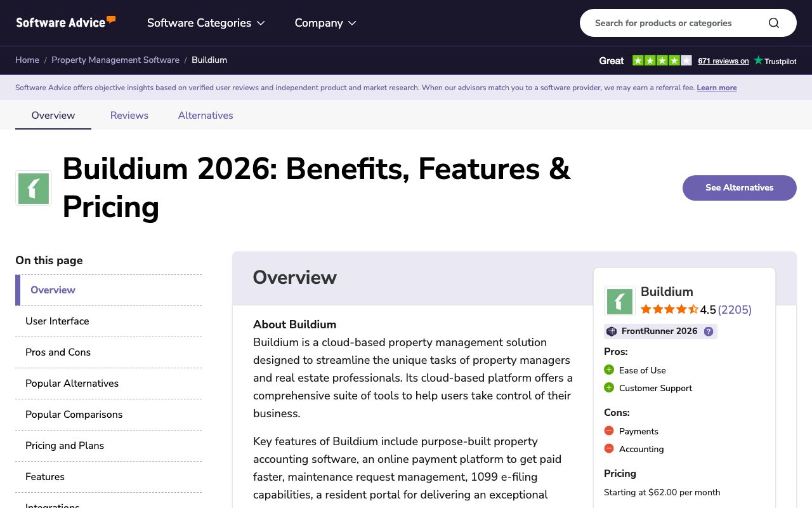Click 'Starting at $62.00 per month' text
The height and width of the screenshot is (508, 812).
(x=662, y=492)
